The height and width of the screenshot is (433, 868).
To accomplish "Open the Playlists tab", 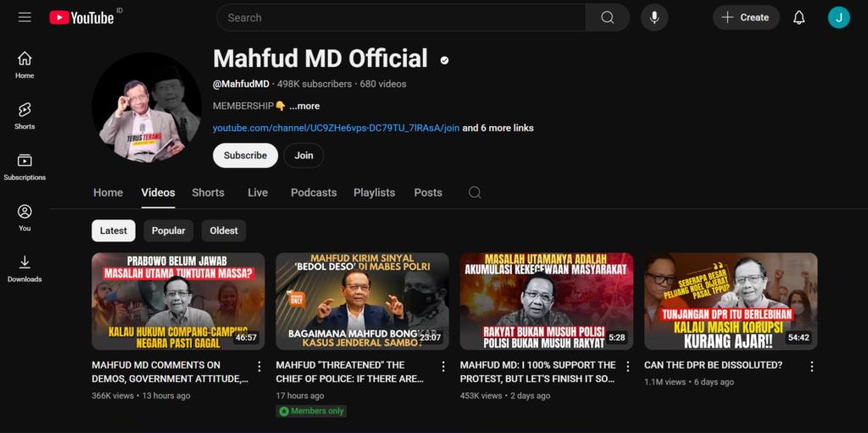I will [x=374, y=192].
